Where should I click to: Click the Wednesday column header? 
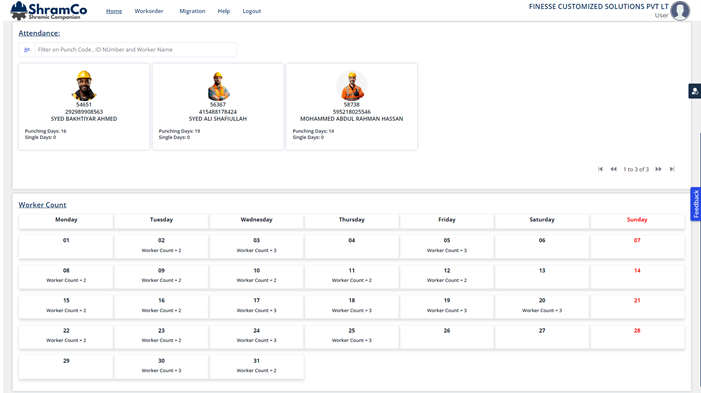coord(257,220)
